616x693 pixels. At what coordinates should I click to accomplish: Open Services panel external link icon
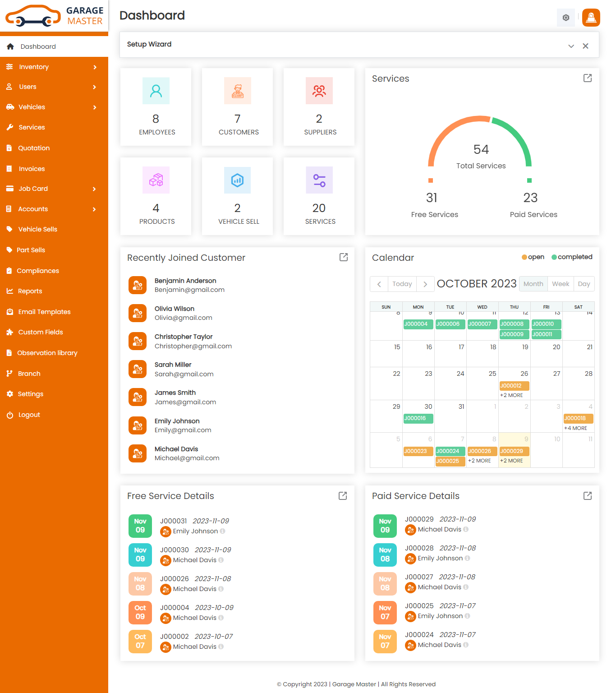coord(587,78)
